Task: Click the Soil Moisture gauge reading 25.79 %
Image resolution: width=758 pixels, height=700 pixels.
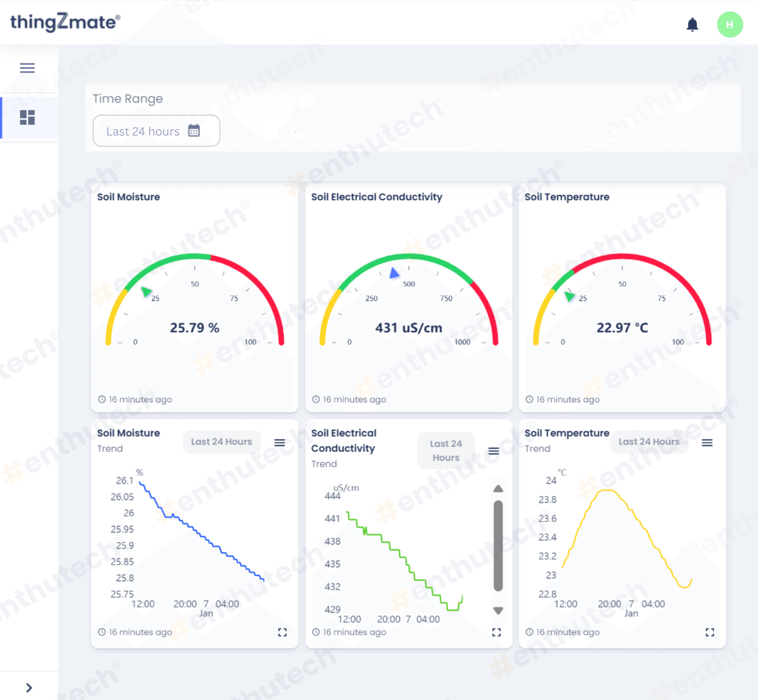Action: 194,327
